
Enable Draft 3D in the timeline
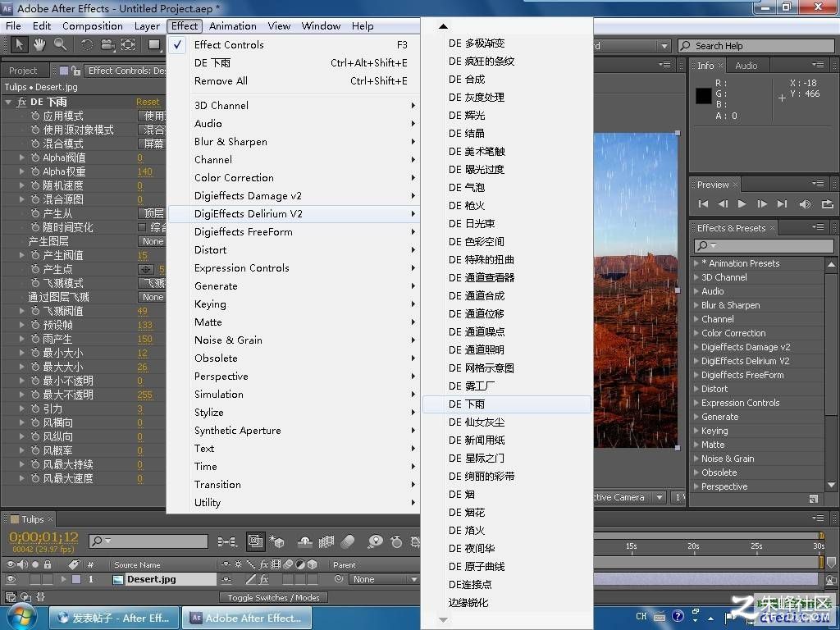[x=277, y=542]
